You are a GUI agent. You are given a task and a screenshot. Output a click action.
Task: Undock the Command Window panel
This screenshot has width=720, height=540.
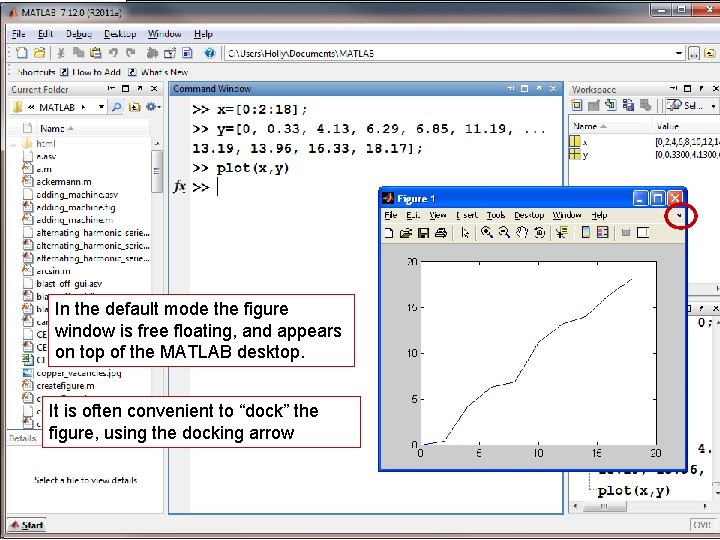[539, 88]
